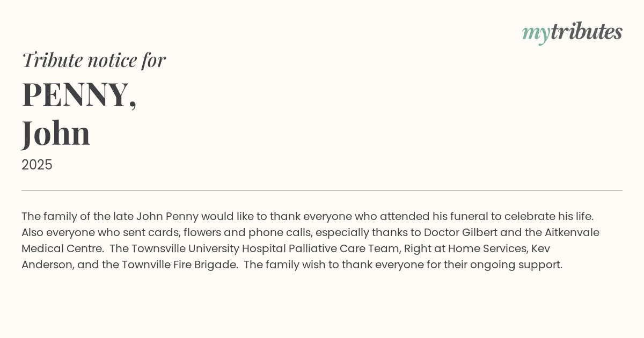Click the mytributes logo
Viewport: 644px width, 338px height.
click(x=572, y=32)
